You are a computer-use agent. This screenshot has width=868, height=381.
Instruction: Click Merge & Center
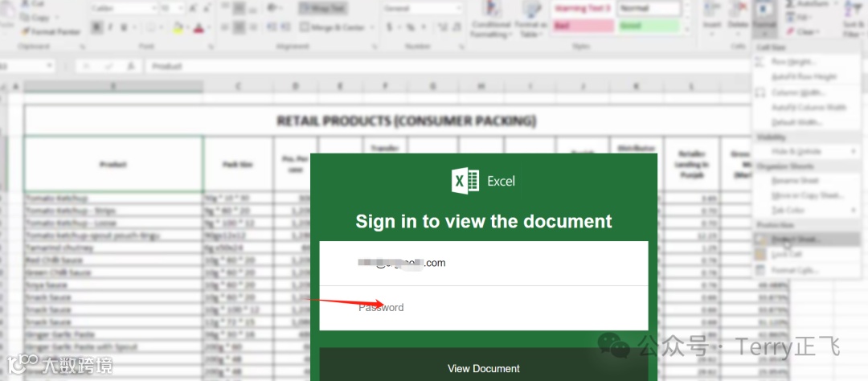[x=332, y=27]
